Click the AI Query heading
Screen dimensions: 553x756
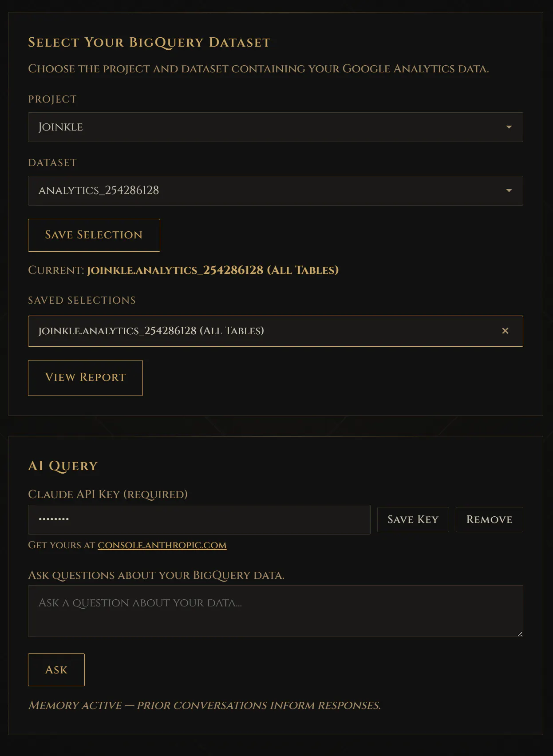pos(63,466)
